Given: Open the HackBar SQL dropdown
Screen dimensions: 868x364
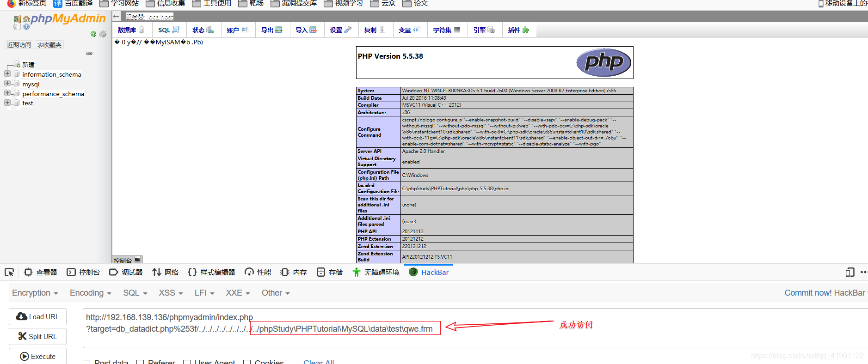Looking at the screenshot, I should tap(135, 293).
